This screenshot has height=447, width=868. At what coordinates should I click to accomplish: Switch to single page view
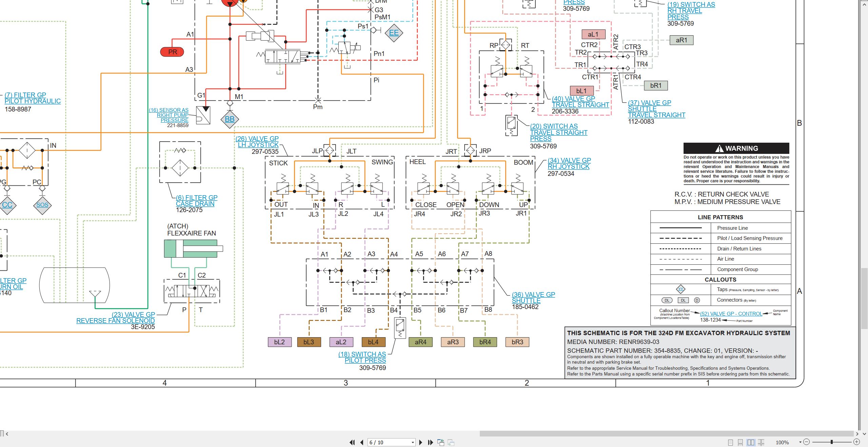pos(731,442)
